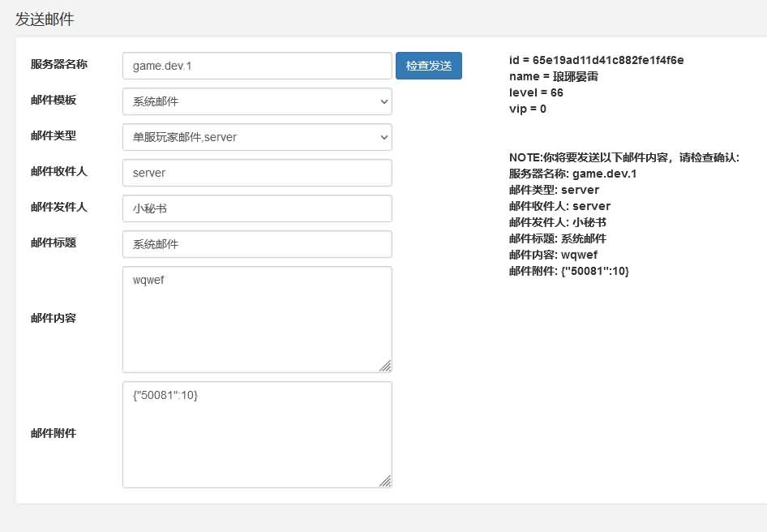The height and width of the screenshot is (532, 767).
Task: Open the 邮件类型 dropdown
Action: (x=256, y=137)
